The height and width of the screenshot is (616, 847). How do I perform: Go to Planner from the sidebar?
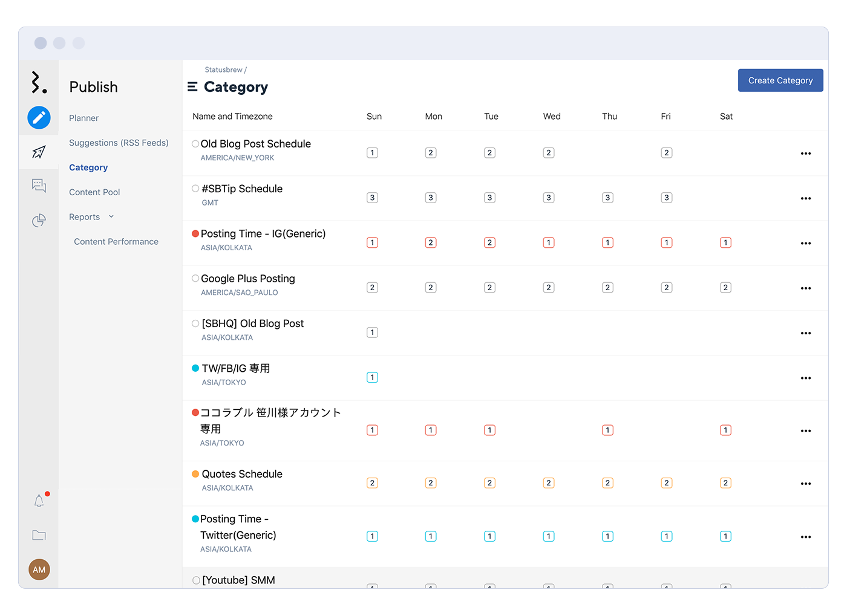tap(83, 118)
